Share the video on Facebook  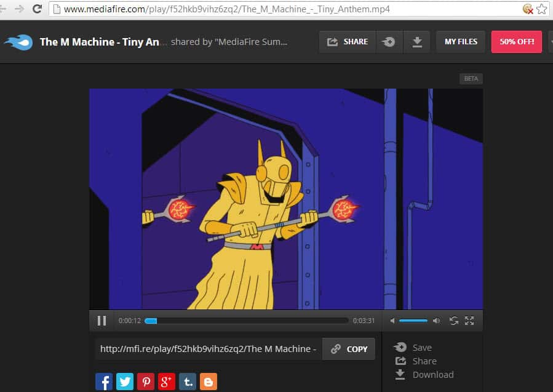pyautogui.click(x=104, y=382)
